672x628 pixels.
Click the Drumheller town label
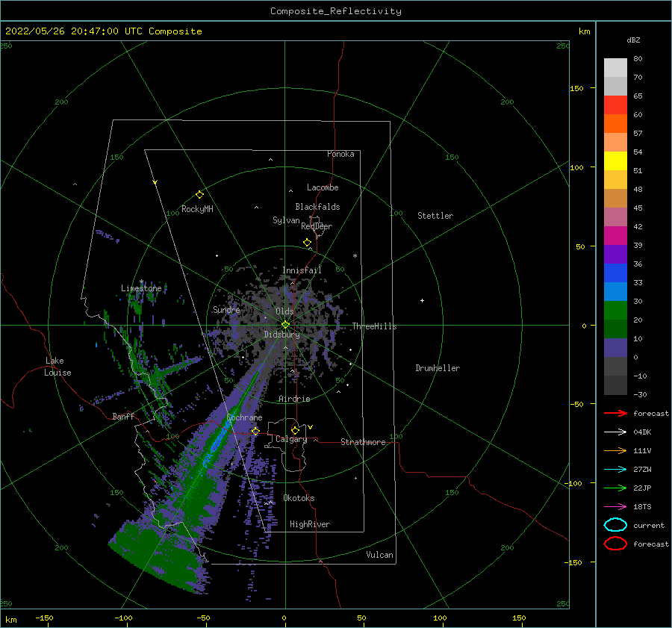click(x=438, y=368)
